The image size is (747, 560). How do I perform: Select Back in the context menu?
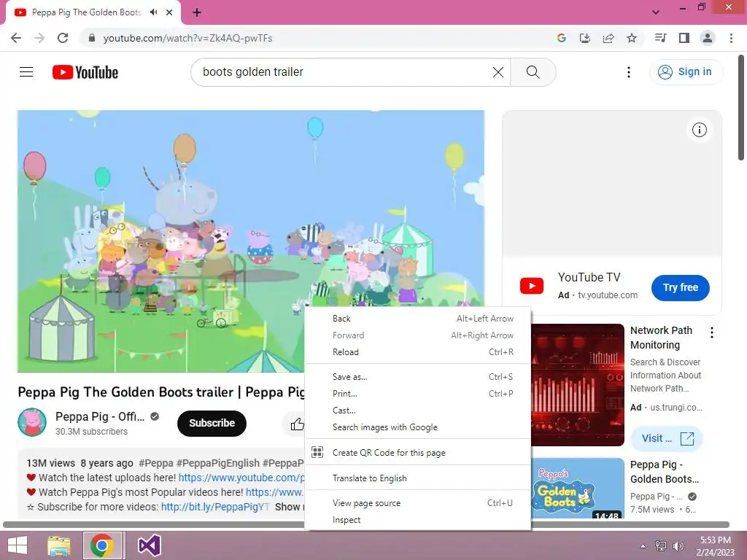pyautogui.click(x=417, y=319)
